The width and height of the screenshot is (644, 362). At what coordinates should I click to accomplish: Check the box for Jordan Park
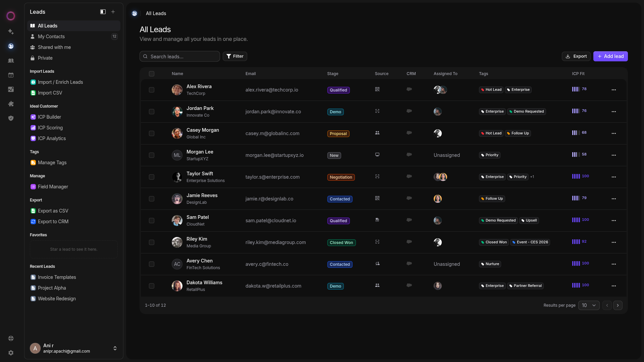point(152,112)
